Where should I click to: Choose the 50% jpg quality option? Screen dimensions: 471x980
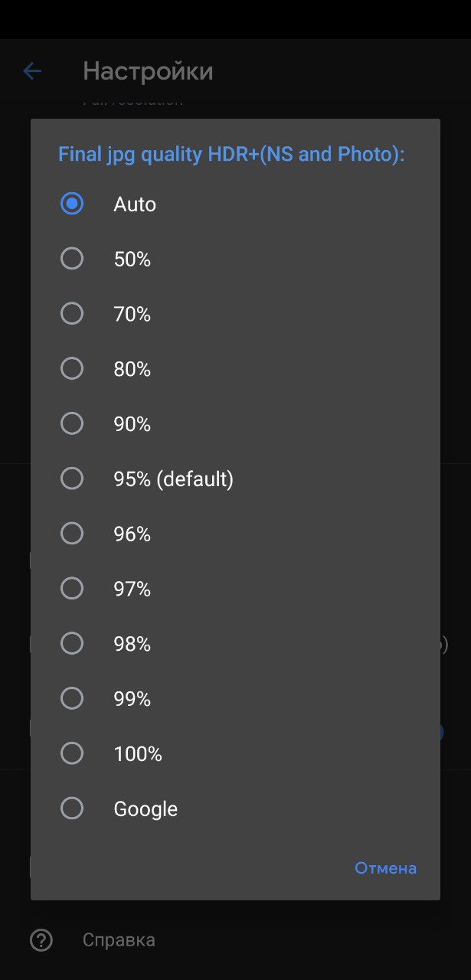[x=72, y=259]
